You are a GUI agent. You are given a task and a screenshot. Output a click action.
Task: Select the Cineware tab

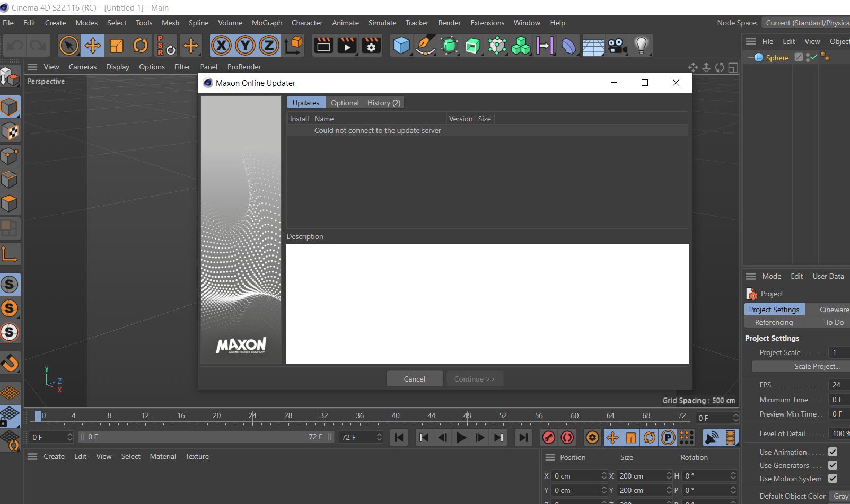tap(828, 310)
